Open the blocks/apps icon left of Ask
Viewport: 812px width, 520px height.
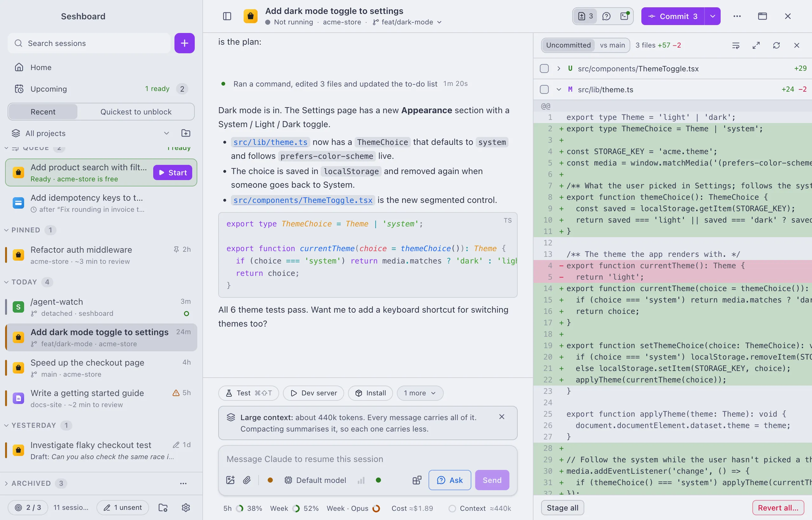point(417,480)
